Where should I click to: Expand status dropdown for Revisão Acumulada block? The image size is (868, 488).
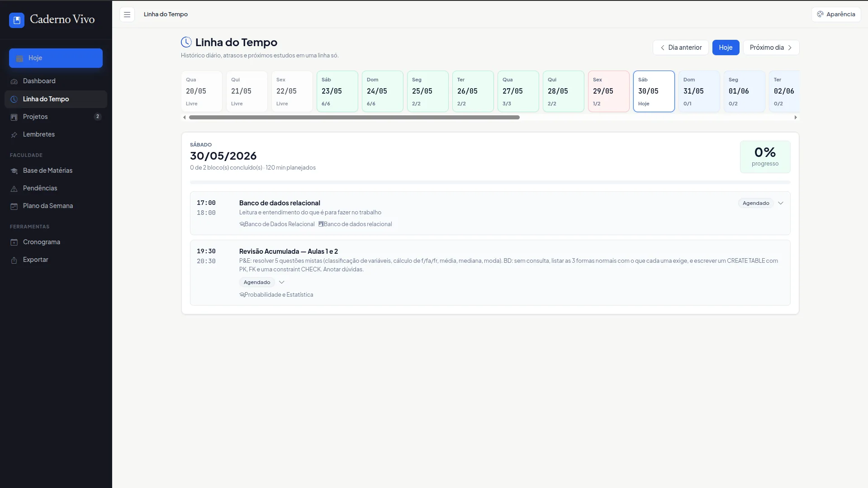282,282
